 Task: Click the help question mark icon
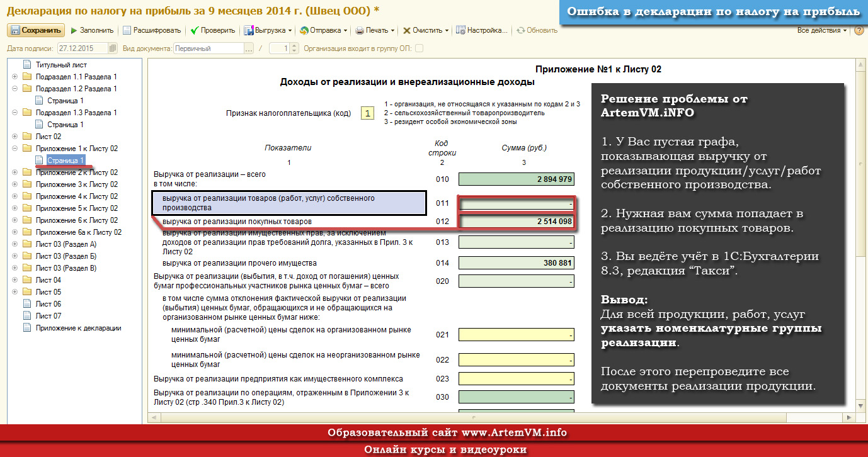(859, 30)
